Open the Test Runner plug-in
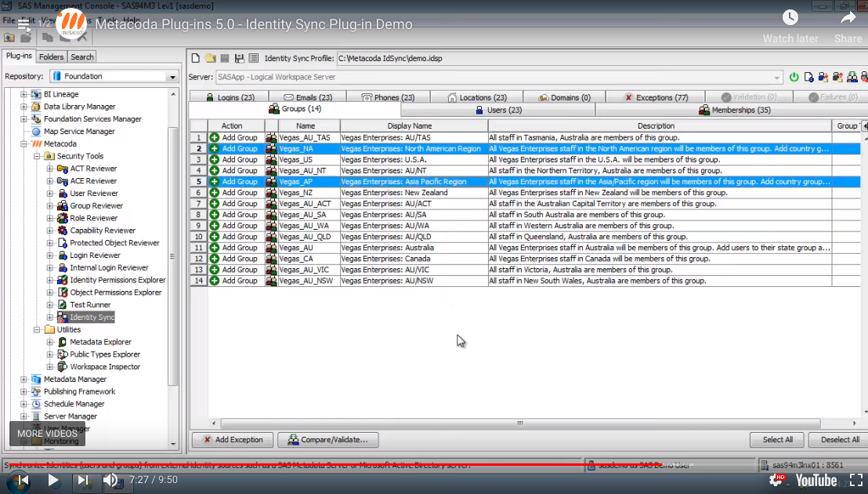 [89, 304]
